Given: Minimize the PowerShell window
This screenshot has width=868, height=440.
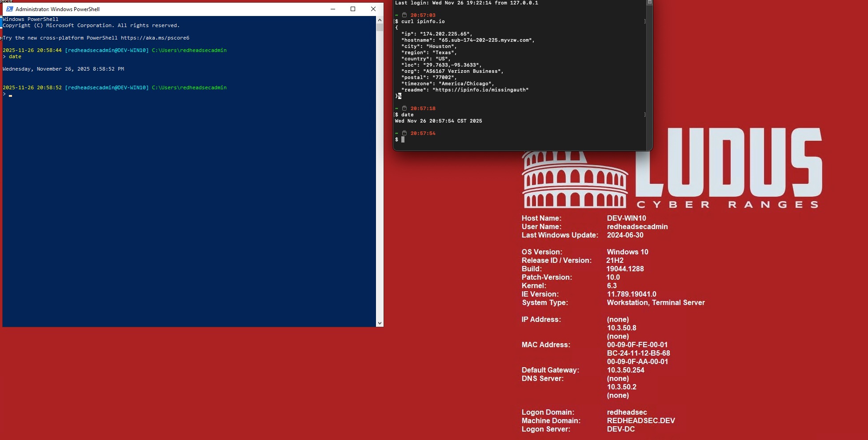Looking at the screenshot, I should click(x=332, y=9).
